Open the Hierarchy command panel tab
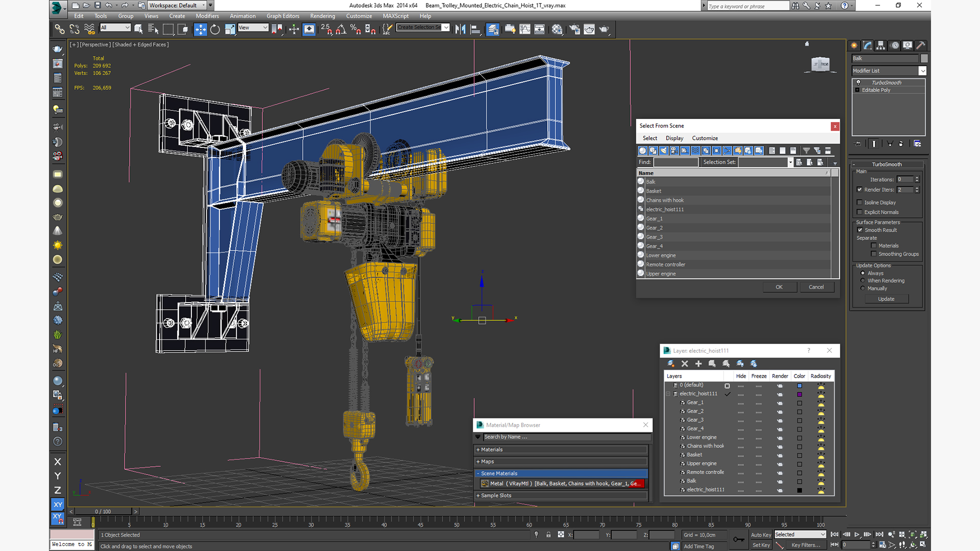Screen dimensions: 980x551 tap(881, 45)
